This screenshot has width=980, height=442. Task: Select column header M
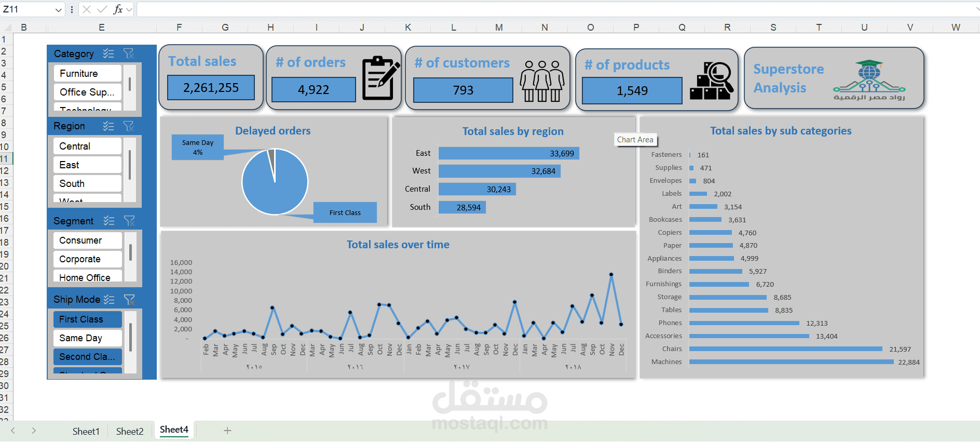point(499,27)
